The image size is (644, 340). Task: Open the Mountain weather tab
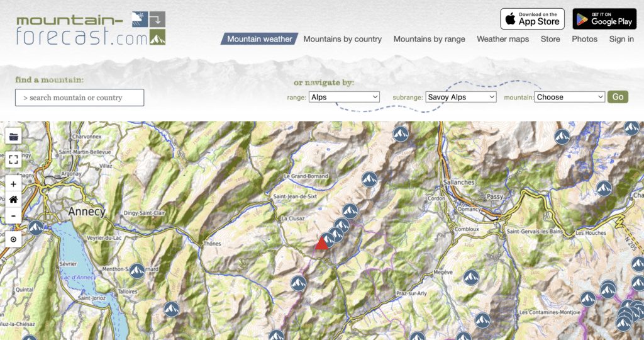pos(260,39)
